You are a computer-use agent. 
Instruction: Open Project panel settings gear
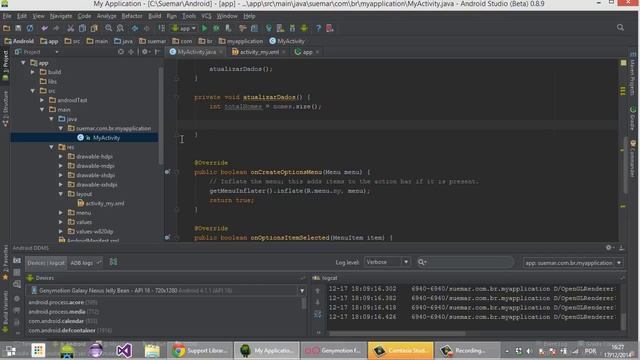tap(145, 52)
